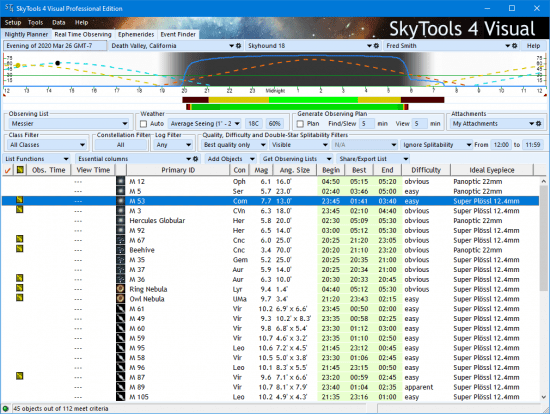Enable the Plan checkbox

(x=300, y=124)
